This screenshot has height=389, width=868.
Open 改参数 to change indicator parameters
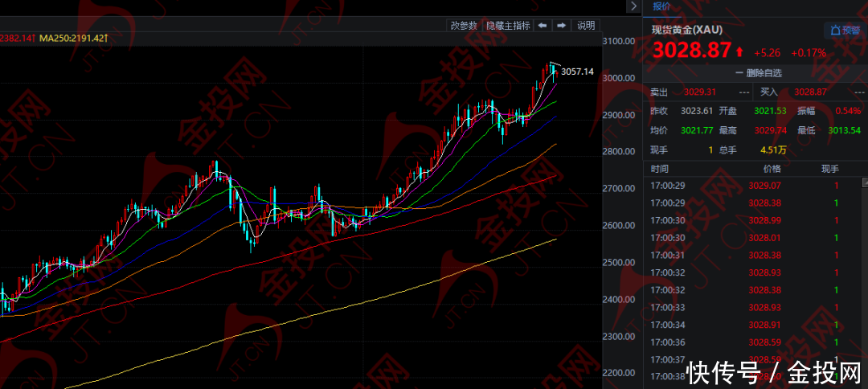(464, 26)
